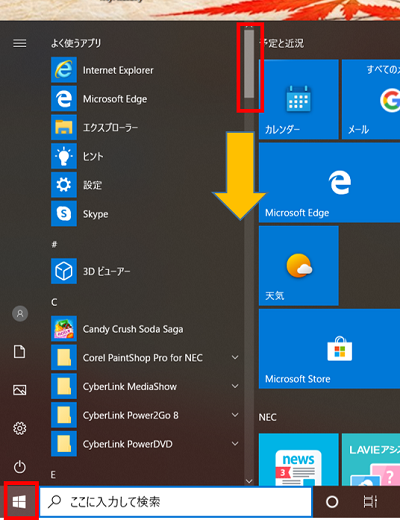Open Task View on the taskbar
This screenshot has width=400, height=520.
click(x=370, y=502)
